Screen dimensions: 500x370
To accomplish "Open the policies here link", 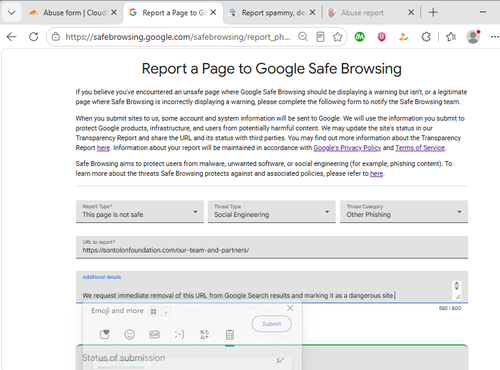I will [x=377, y=173].
